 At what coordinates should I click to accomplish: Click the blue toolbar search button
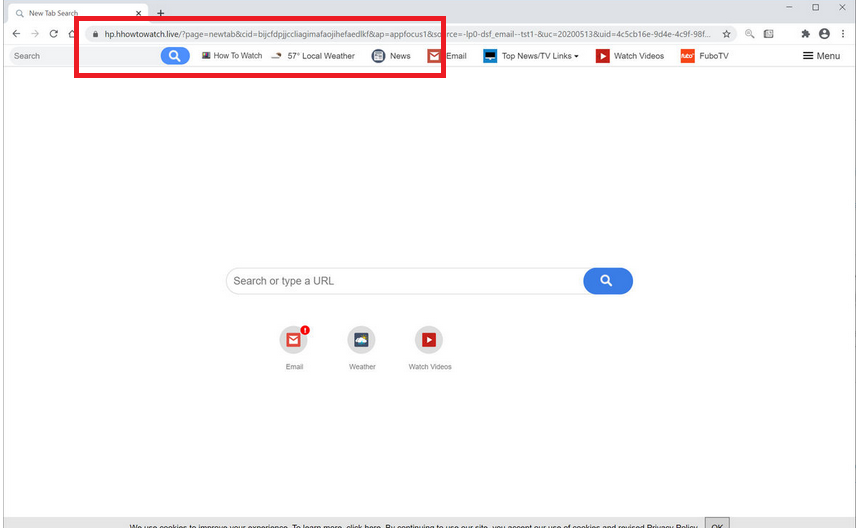click(x=174, y=56)
